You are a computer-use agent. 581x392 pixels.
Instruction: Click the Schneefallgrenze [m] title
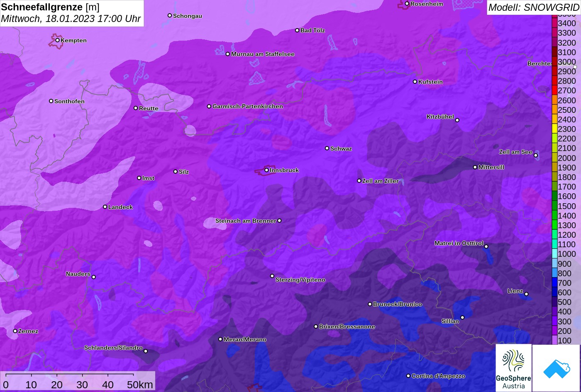[x=50, y=7]
